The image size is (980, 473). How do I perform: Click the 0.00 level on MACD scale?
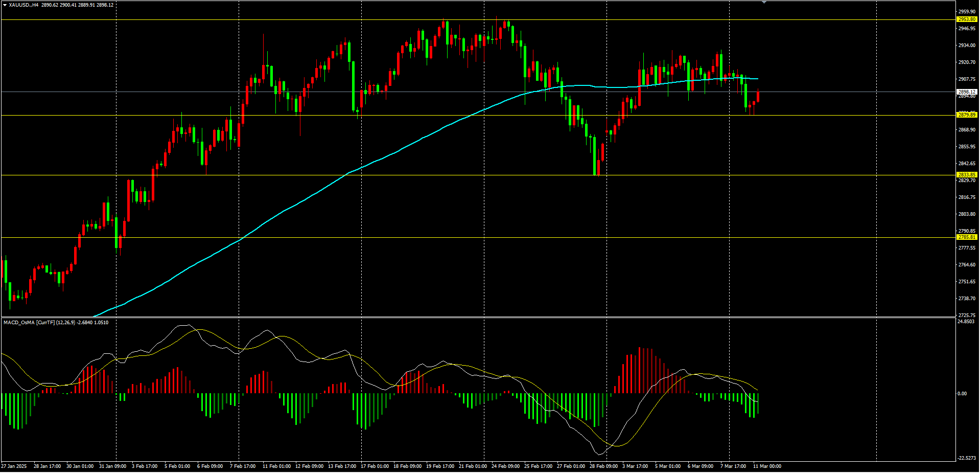tap(962, 394)
